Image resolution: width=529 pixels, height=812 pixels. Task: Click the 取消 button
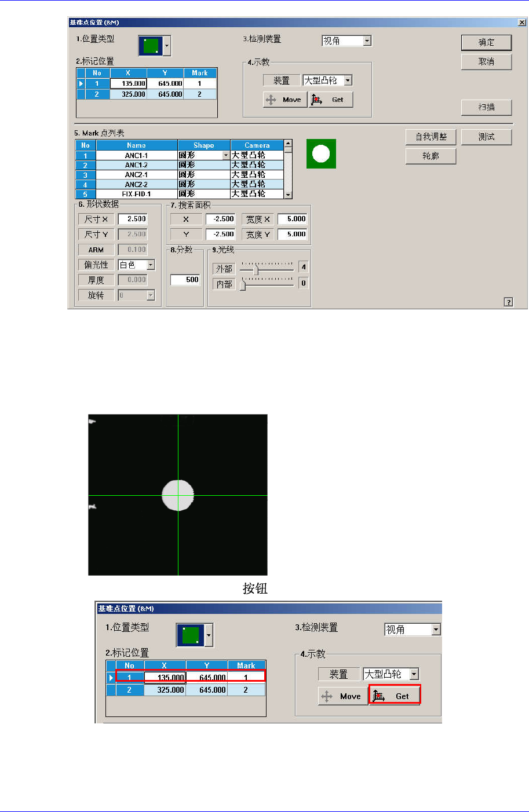(x=486, y=61)
